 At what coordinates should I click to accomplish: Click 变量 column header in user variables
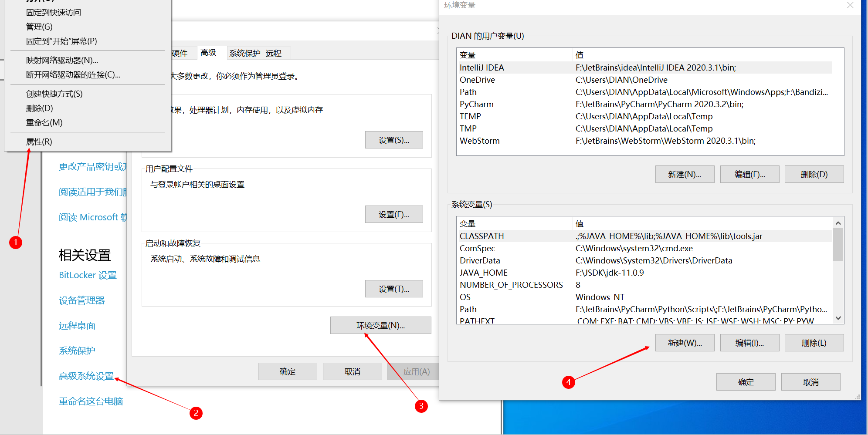(514, 55)
